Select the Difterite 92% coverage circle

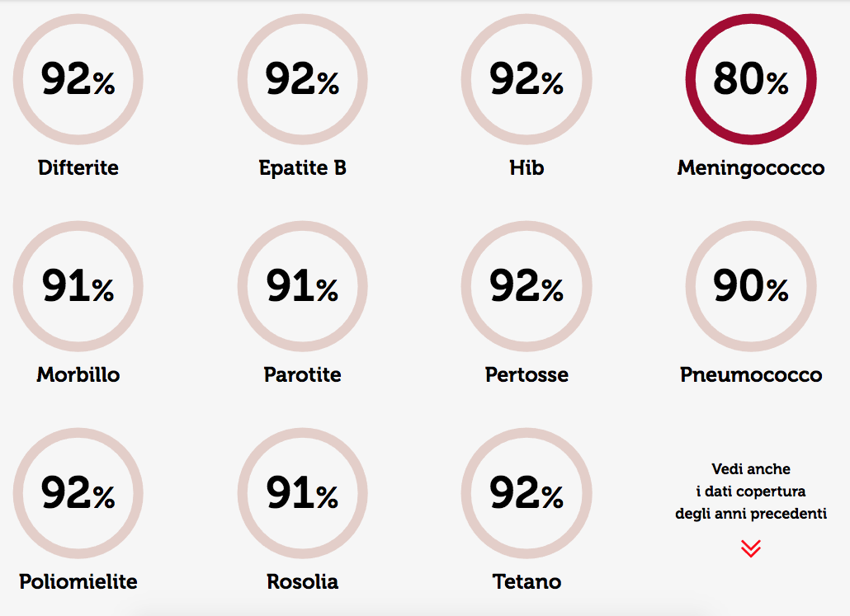coord(78,79)
